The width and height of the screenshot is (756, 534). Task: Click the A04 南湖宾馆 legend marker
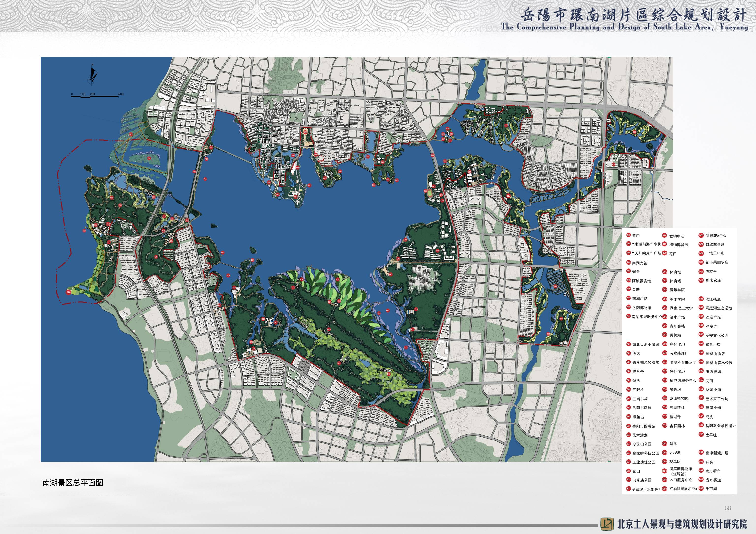(629, 263)
